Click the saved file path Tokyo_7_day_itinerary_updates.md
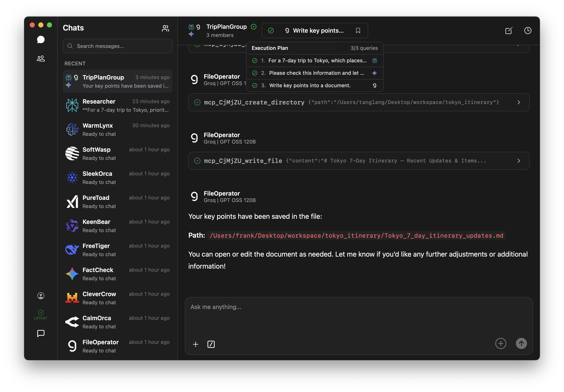 pos(356,236)
